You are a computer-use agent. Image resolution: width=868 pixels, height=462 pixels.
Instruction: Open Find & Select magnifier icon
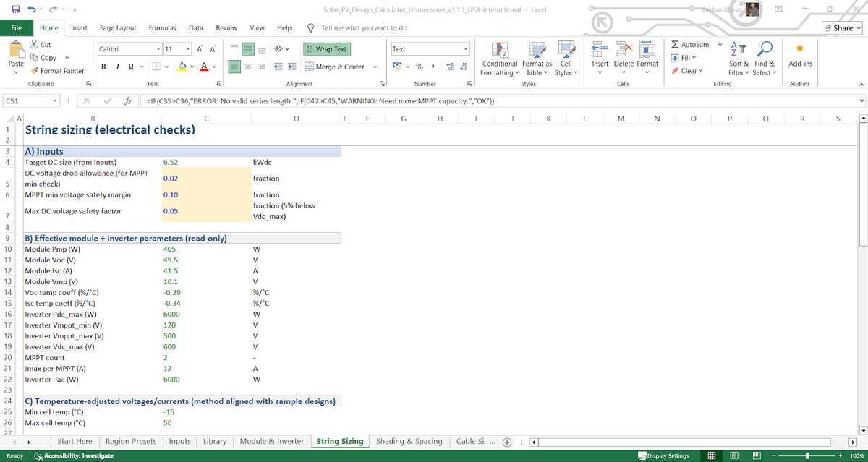(763, 50)
